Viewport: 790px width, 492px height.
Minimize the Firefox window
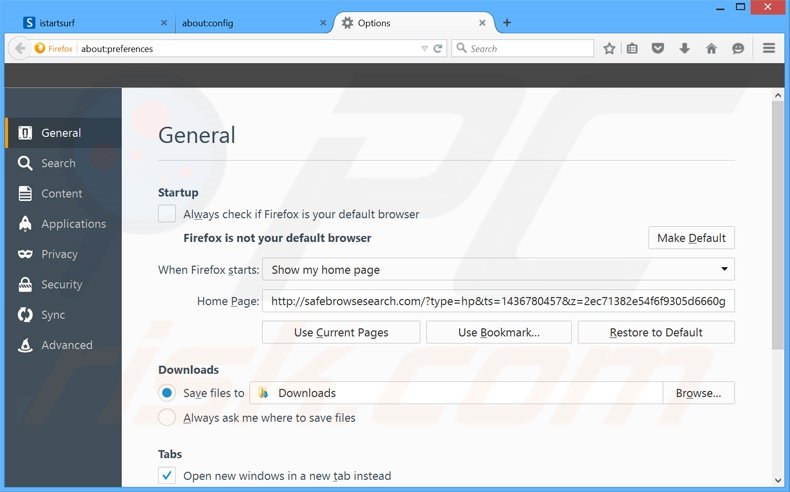click(720, 8)
